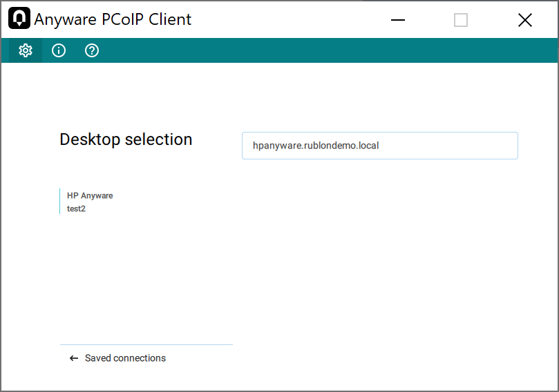Go back to Saved connections
Screen dimensions: 559x392
[x=125, y=358]
